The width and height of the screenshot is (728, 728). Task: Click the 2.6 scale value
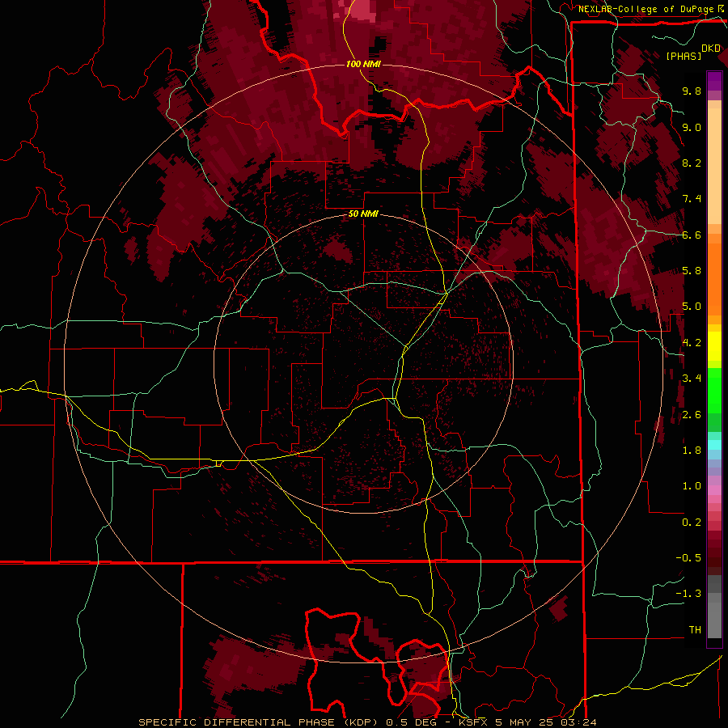click(x=692, y=415)
